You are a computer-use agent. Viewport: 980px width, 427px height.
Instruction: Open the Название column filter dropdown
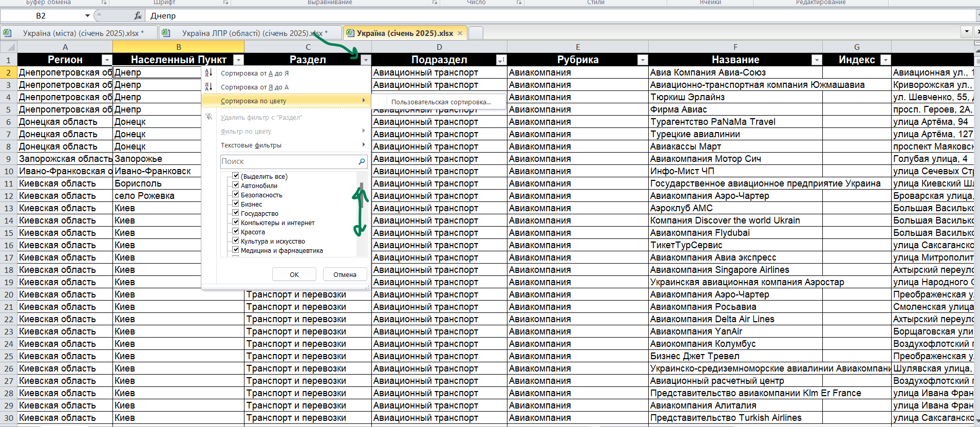(x=816, y=60)
